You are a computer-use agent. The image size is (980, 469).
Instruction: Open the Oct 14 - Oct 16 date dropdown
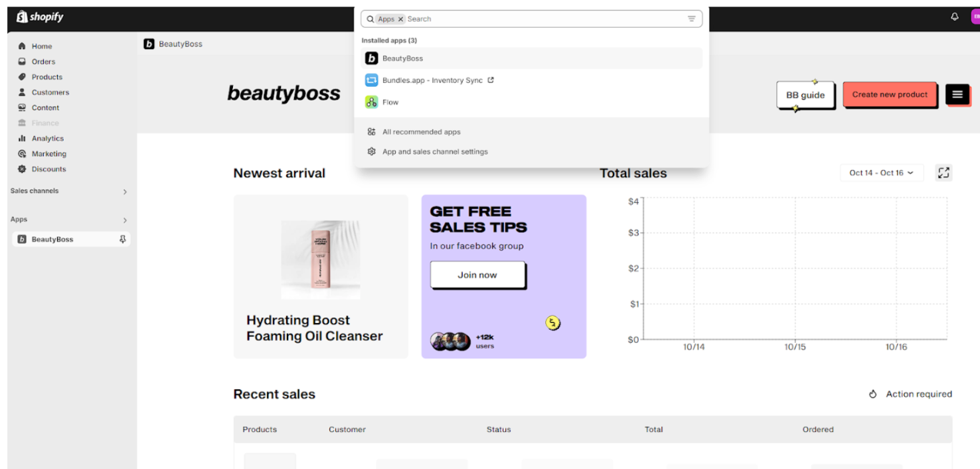pyautogui.click(x=881, y=173)
